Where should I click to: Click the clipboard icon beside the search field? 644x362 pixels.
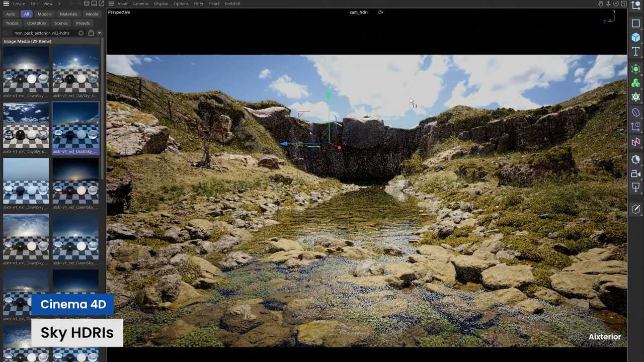click(x=91, y=33)
